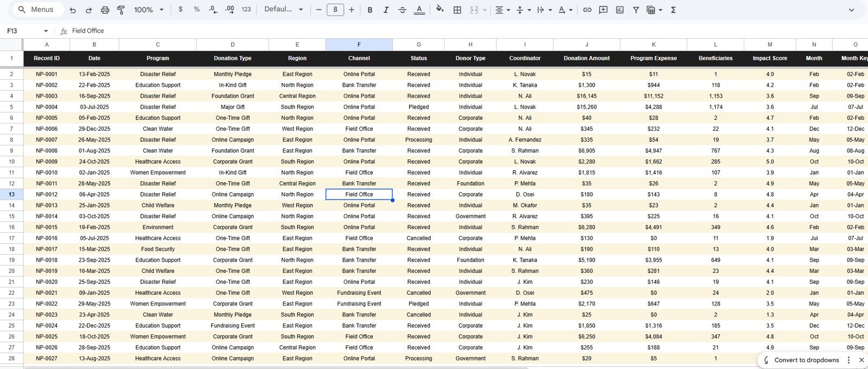Format as currency with dollar icon
The image size is (868, 369).
(x=181, y=10)
